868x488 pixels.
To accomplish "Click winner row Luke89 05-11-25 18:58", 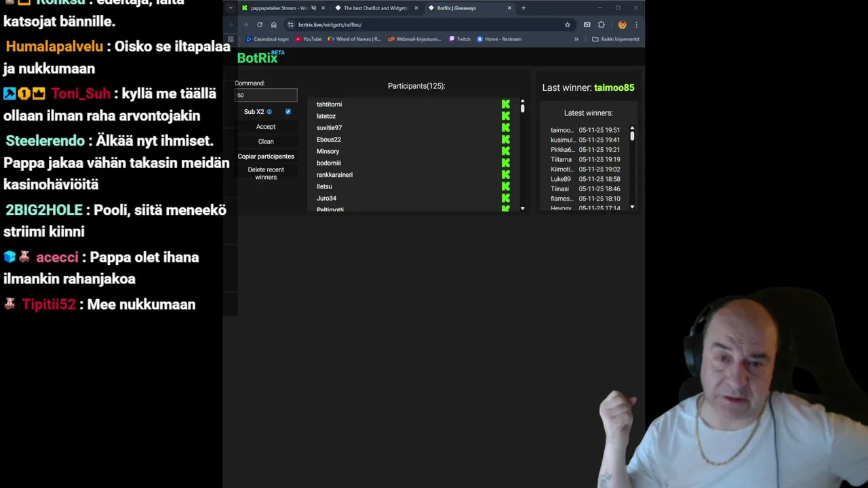I will pos(585,179).
